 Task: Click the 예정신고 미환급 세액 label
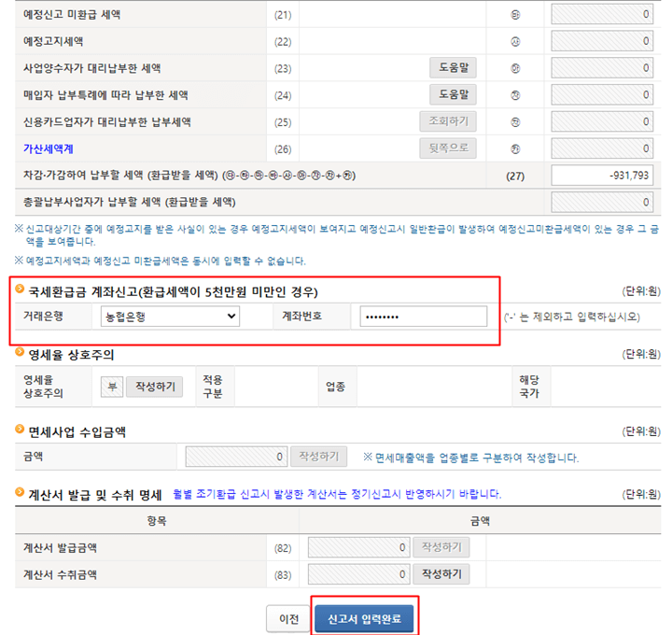[x=72, y=15]
